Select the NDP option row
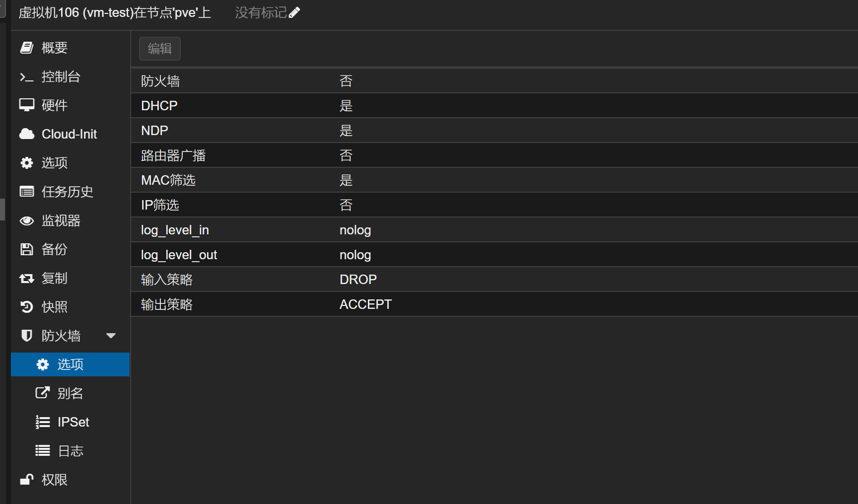Image resolution: width=858 pixels, height=504 pixels. pyautogui.click(x=495, y=130)
